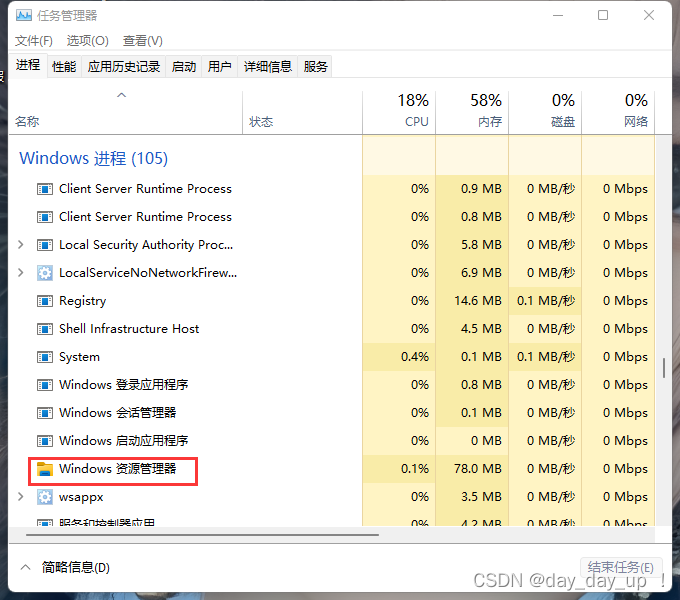Click the Shell Infrastructure Host icon
The width and height of the screenshot is (680, 600).
(45, 329)
